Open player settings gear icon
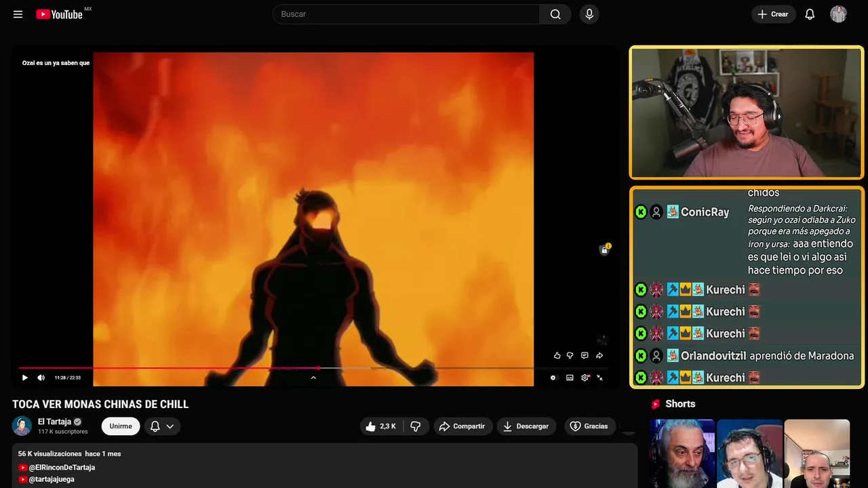This screenshot has height=488, width=868. tap(585, 378)
